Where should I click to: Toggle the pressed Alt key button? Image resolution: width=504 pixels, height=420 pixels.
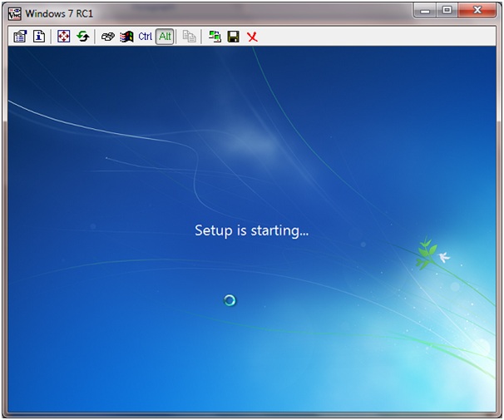pyautogui.click(x=165, y=37)
